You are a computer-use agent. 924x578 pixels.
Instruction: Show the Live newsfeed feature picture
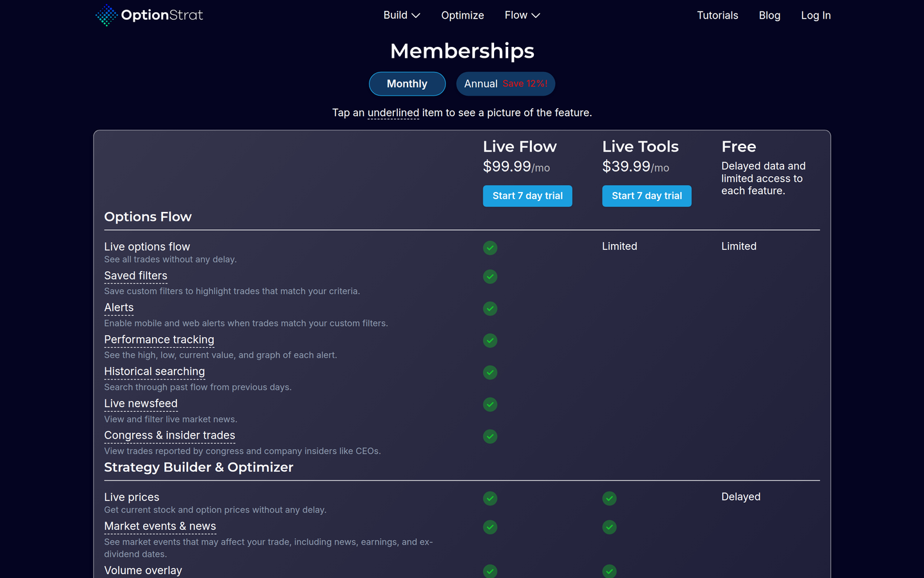(141, 404)
